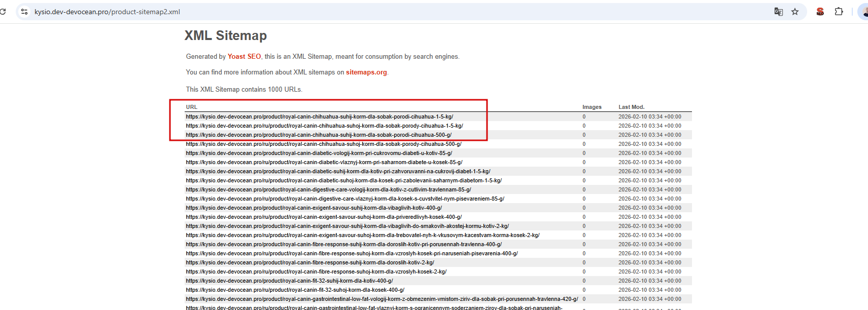Open the diabetic-vologij-korm kotiv-85-g URL
Viewport: 868px width, 310px height.
click(x=319, y=153)
